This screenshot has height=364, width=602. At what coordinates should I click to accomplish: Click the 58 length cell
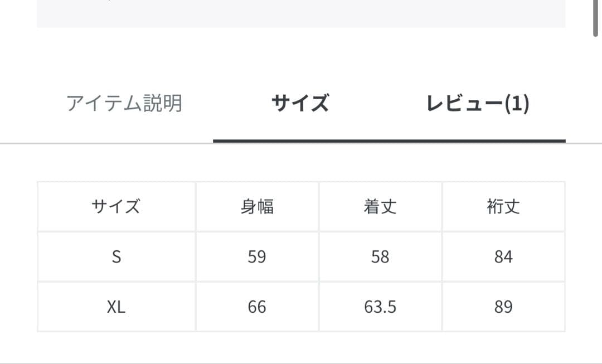pyautogui.click(x=379, y=256)
